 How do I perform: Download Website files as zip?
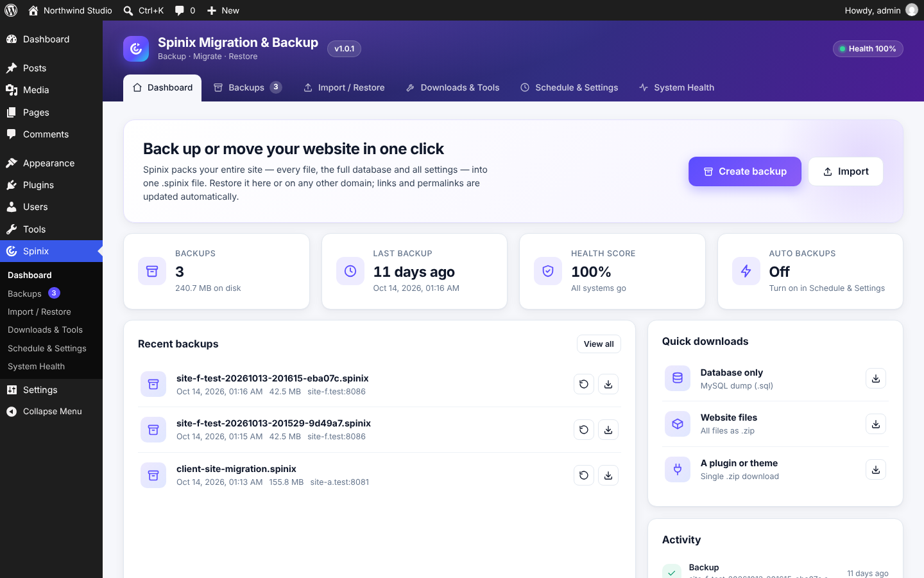[x=876, y=424]
